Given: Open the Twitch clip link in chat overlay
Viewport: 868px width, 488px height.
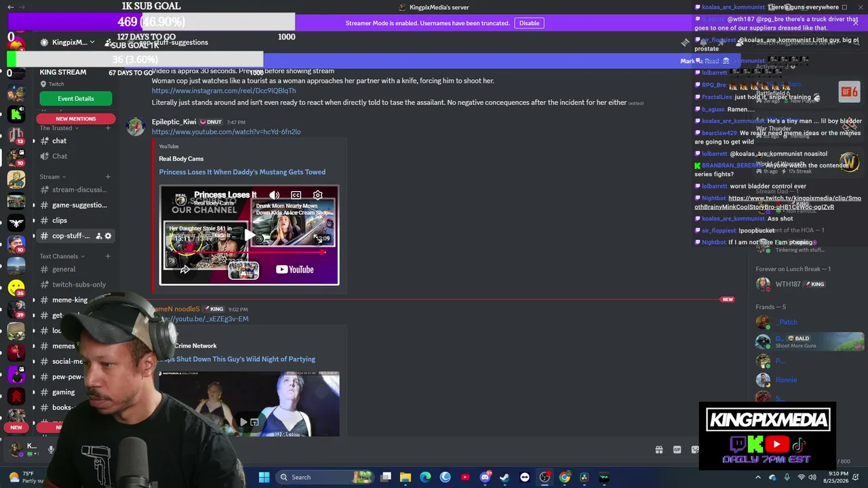Looking at the screenshot, I should 778,203.
